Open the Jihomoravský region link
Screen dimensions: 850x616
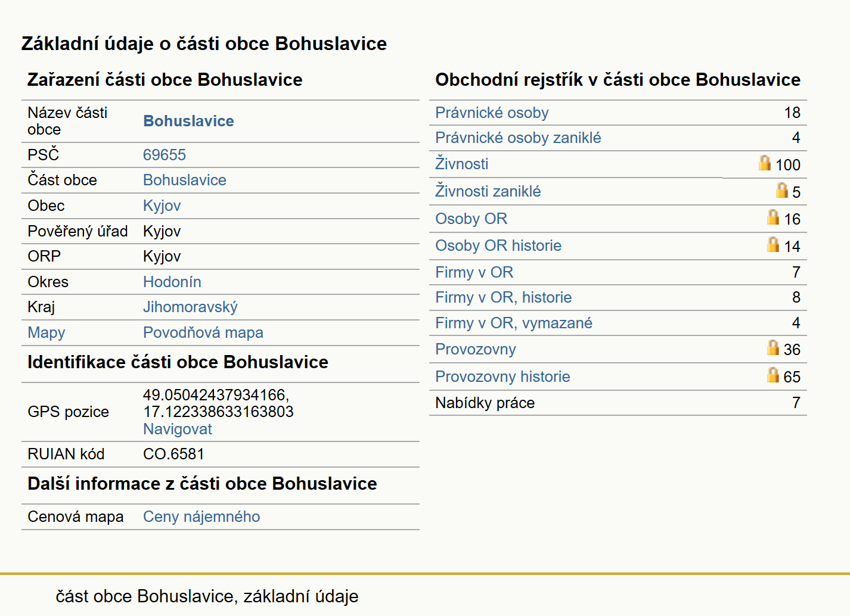coord(190,307)
